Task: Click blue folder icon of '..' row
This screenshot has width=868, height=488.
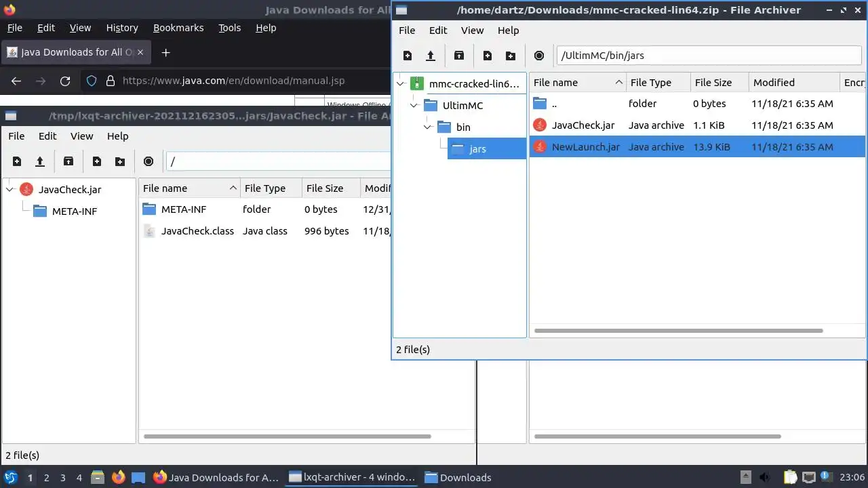Action: tap(540, 103)
